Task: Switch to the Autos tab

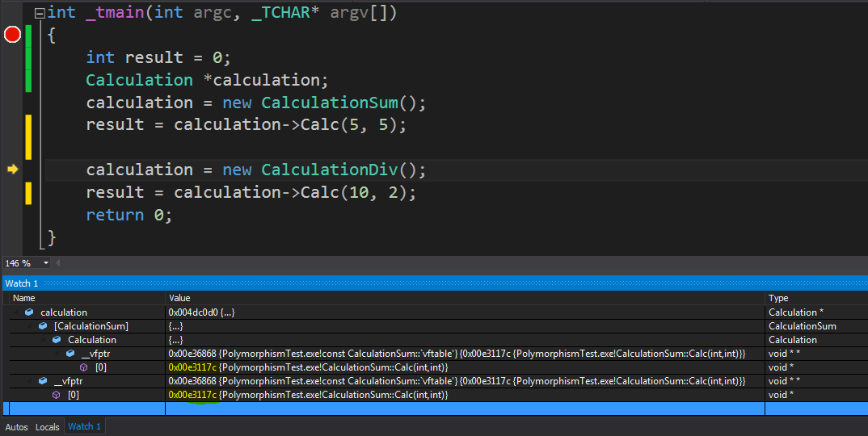Action: click(x=17, y=427)
